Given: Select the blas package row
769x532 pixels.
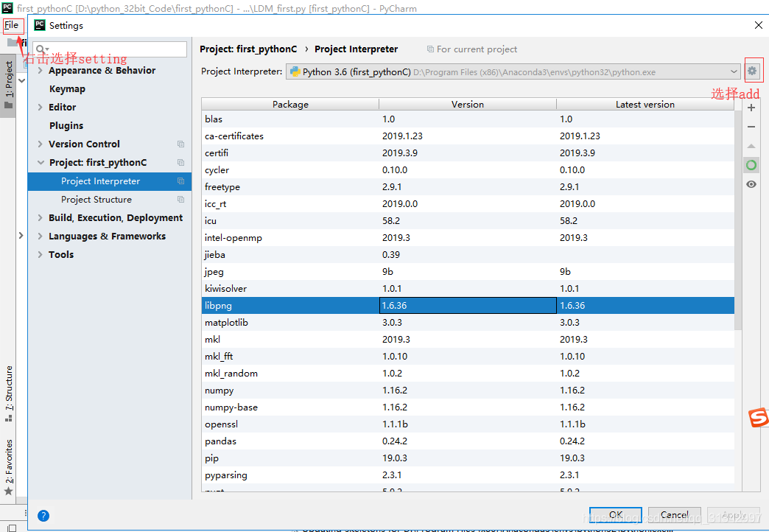Looking at the screenshot, I should pos(468,119).
